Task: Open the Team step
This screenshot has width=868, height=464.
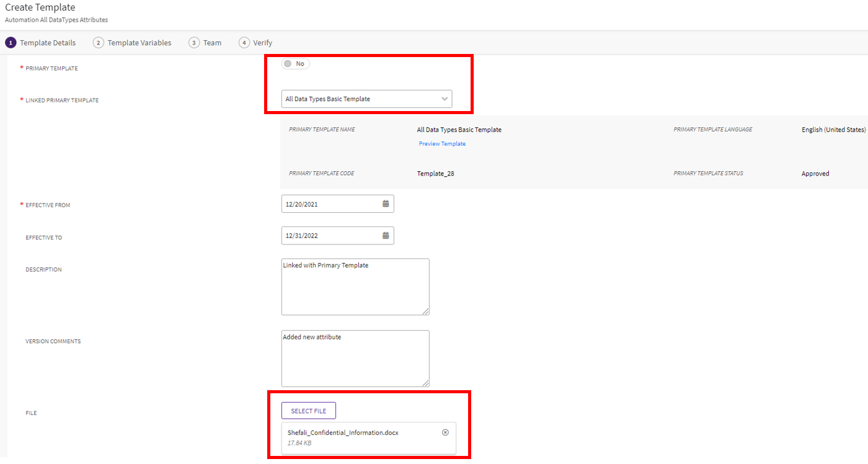Action: [212, 43]
